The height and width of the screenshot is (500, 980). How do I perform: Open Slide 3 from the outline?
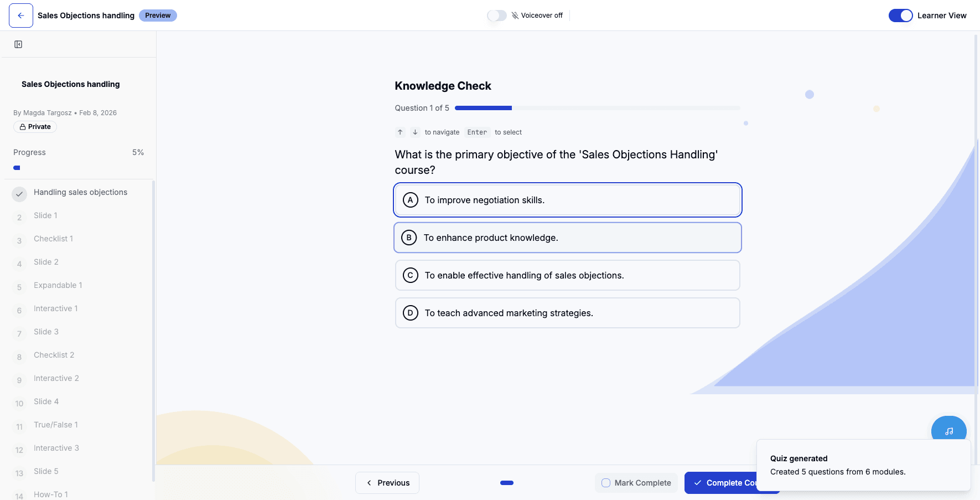coord(46,332)
